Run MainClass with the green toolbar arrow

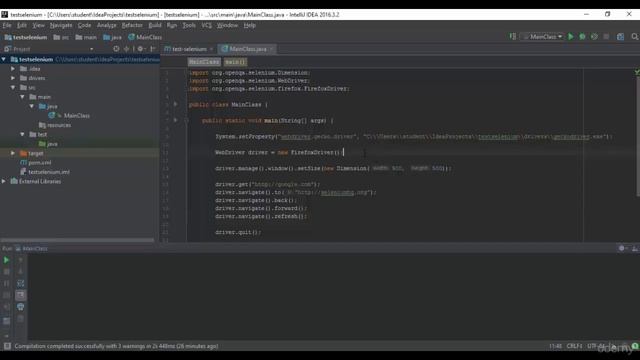(571, 37)
